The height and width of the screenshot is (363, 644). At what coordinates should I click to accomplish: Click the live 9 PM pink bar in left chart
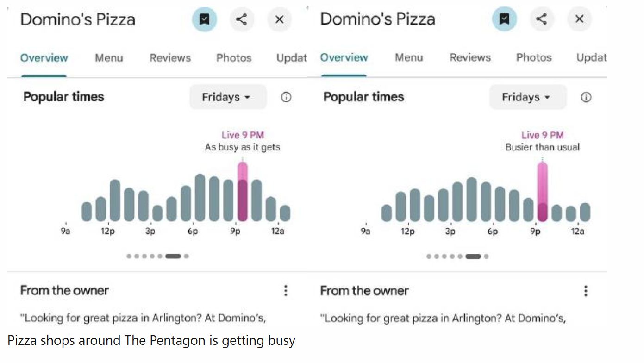(243, 192)
